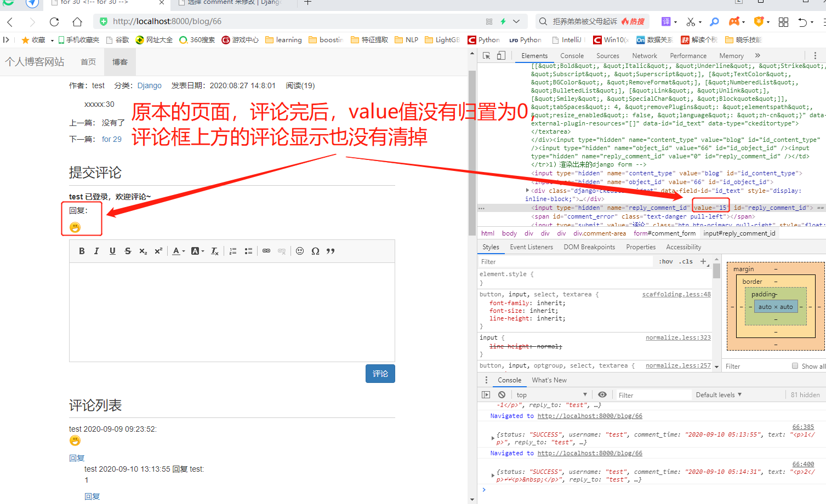
Task: Insert a Smiley in the comment editor
Action: coord(300,250)
